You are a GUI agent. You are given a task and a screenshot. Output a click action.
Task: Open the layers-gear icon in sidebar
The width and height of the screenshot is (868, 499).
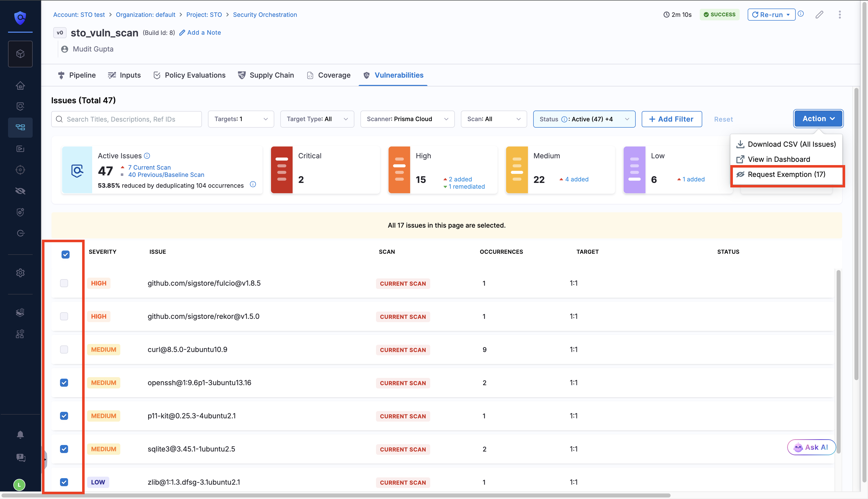coord(20,313)
